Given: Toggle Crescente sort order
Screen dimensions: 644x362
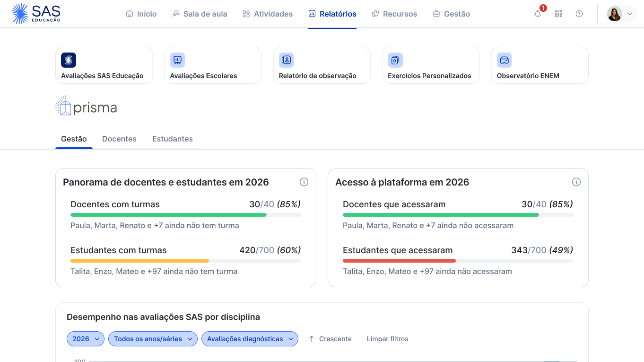Looking at the screenshot, I should pyautogui.click(x=330, y=339).
